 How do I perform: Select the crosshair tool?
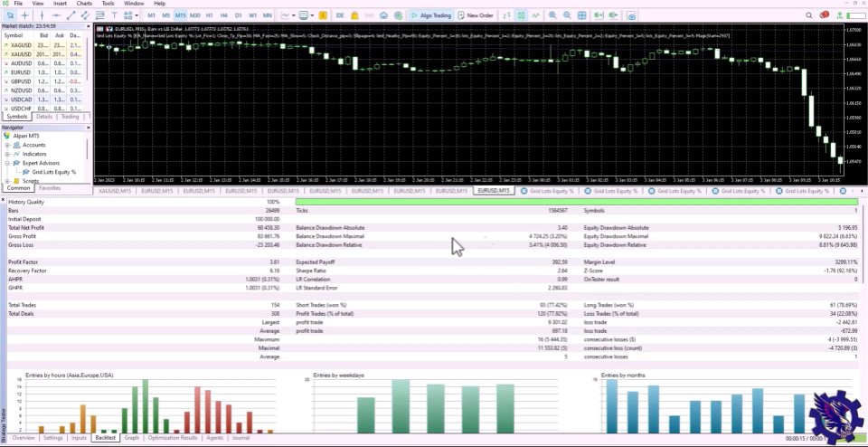pos(25,15)
